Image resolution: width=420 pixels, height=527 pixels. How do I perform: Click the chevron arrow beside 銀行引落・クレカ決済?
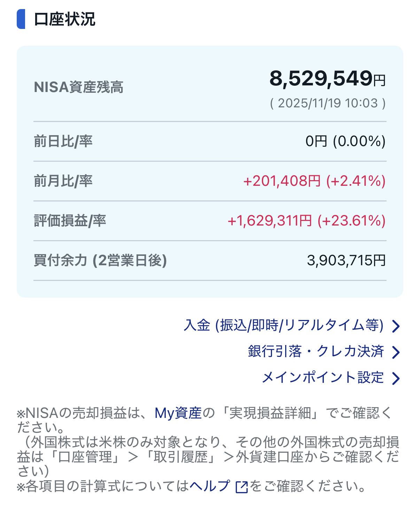click(x=396, y=352)
